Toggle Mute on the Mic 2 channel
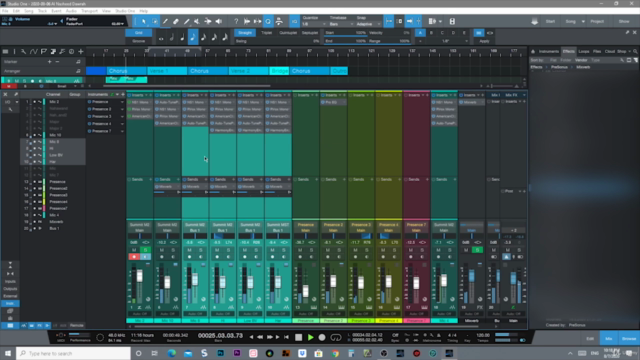This screenshot has height=360, width=640. click(x=134, y=250)
